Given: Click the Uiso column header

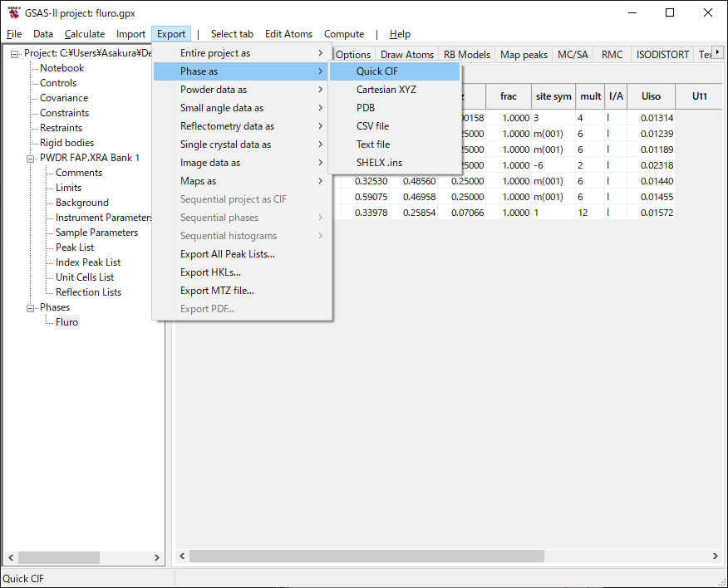Looking at the screenshot, I should 651,96.
